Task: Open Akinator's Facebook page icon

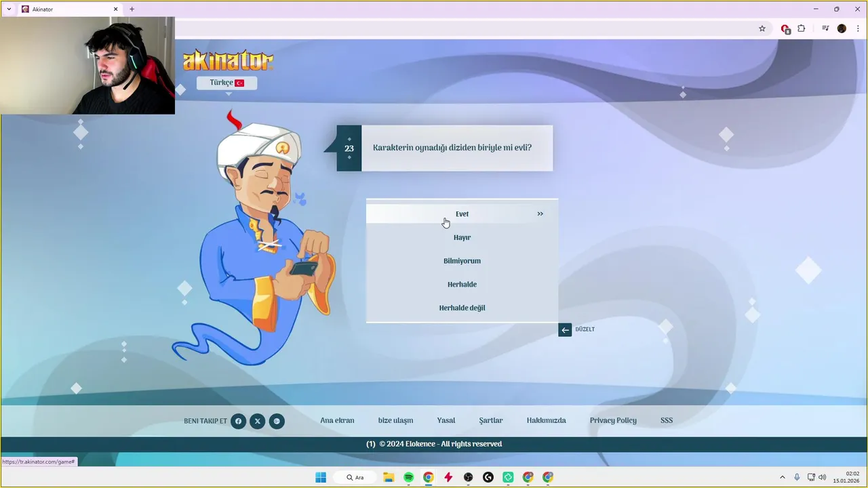Action: (x=238, y=421)
